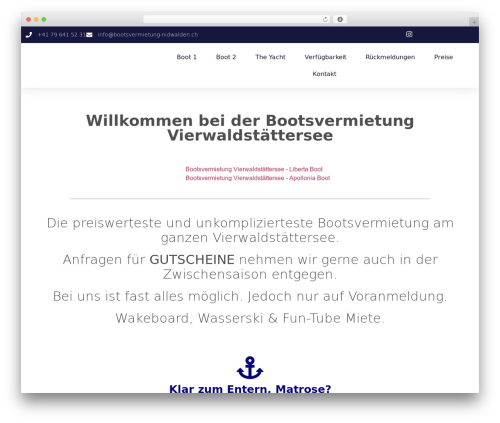Click the Willkommen bei der Bootsvermietung heading
500x423 pixels.
pos(250,128)
